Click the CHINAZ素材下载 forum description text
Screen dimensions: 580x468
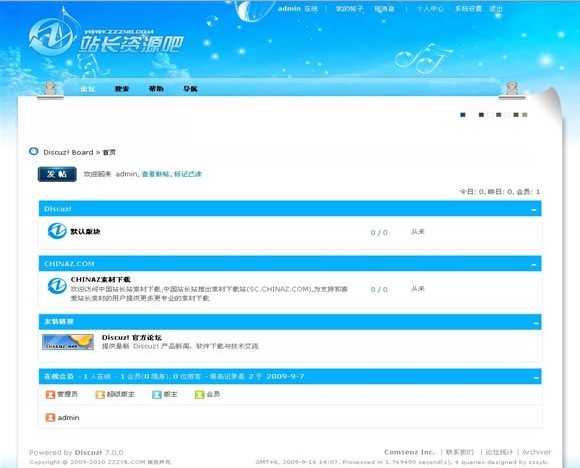point(209,293)
